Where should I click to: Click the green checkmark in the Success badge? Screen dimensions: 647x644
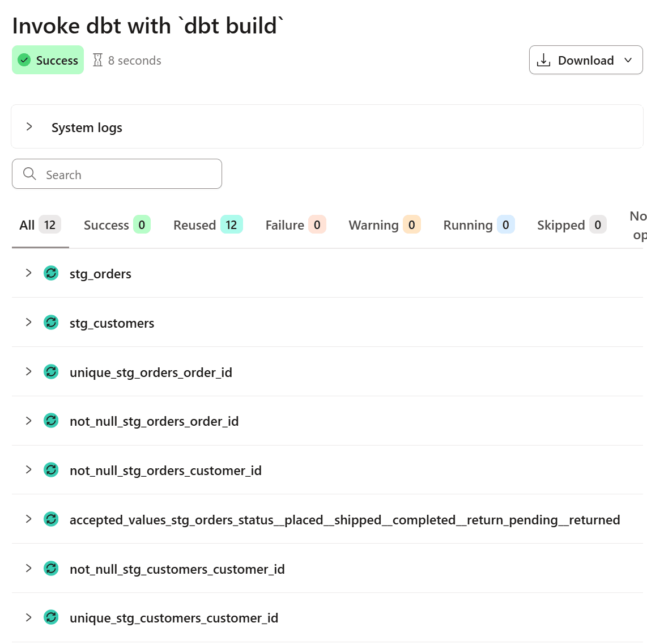click(x=24, y=60)
